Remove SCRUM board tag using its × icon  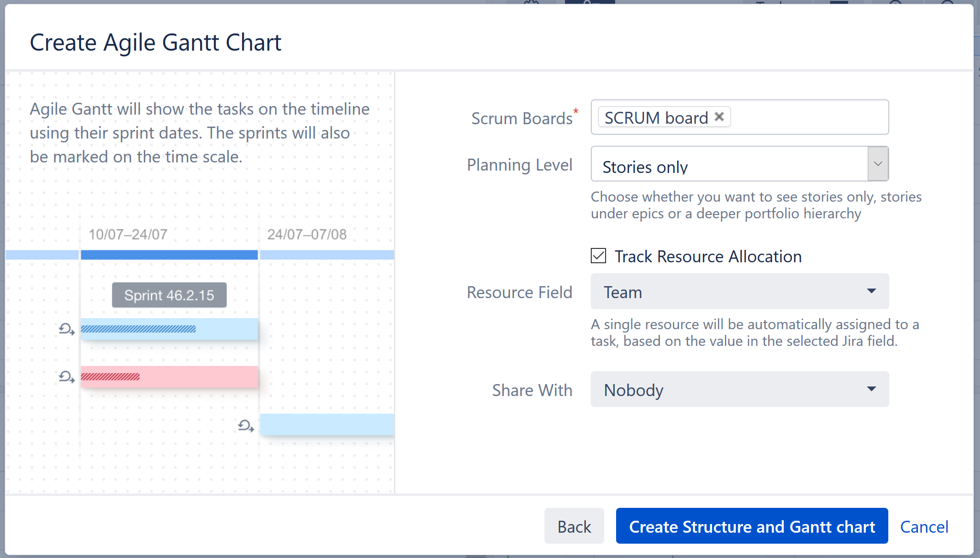720,117
